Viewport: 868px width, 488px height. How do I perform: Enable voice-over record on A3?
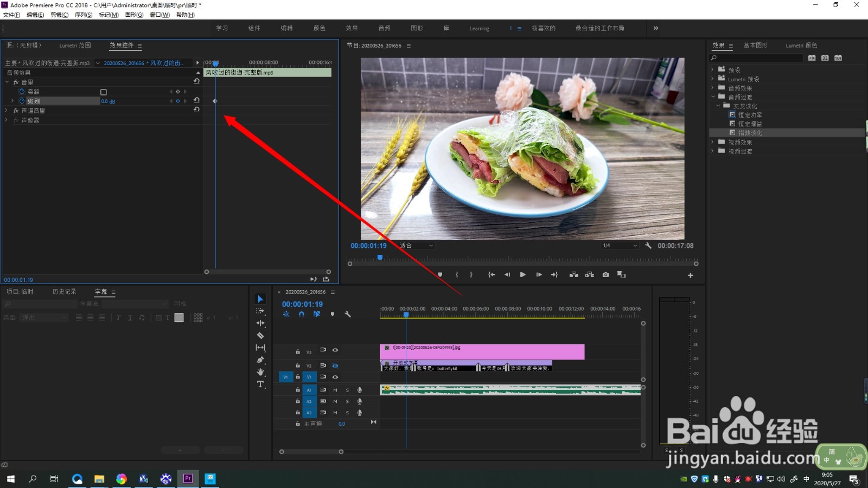click(x=359, y=413)
